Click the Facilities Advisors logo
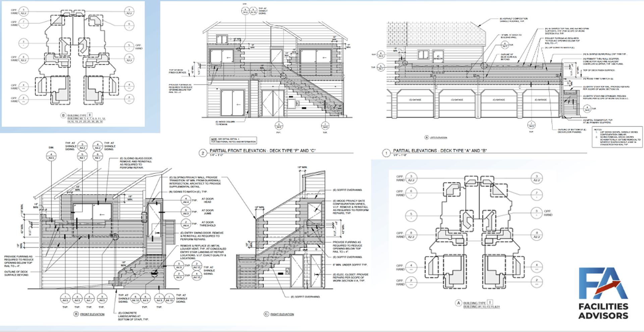This screenshot has width=644, height=332. pos(603,293)
